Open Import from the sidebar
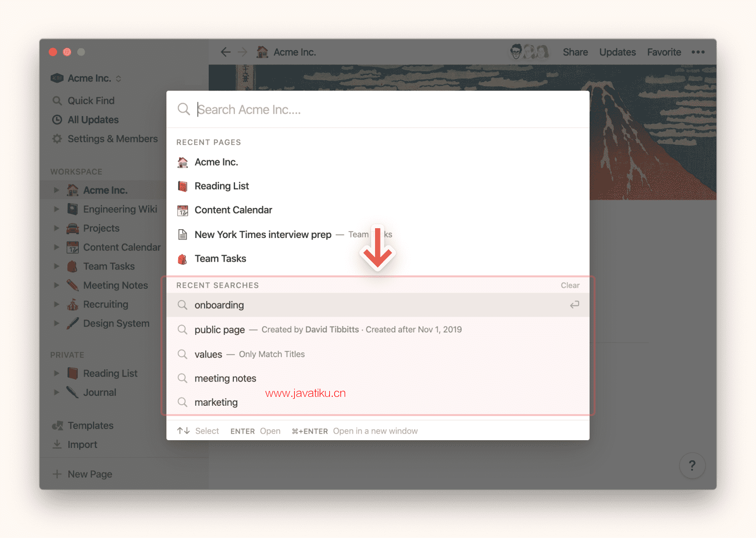756x538 pixels. 82,445
